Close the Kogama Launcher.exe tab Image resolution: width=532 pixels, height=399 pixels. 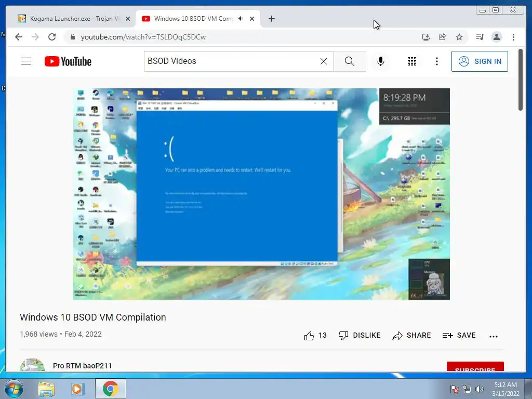[128, 19]
